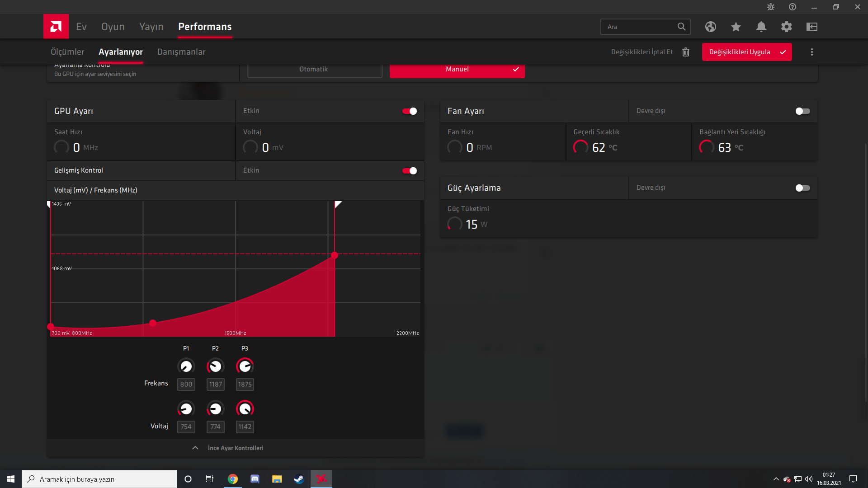Click the trash icon to discard changes
This screenshot has width=868, height=488.
tap(686, 52)
